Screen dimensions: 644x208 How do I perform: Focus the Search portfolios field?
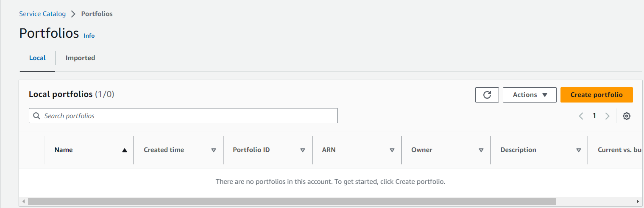coord(183,116)
